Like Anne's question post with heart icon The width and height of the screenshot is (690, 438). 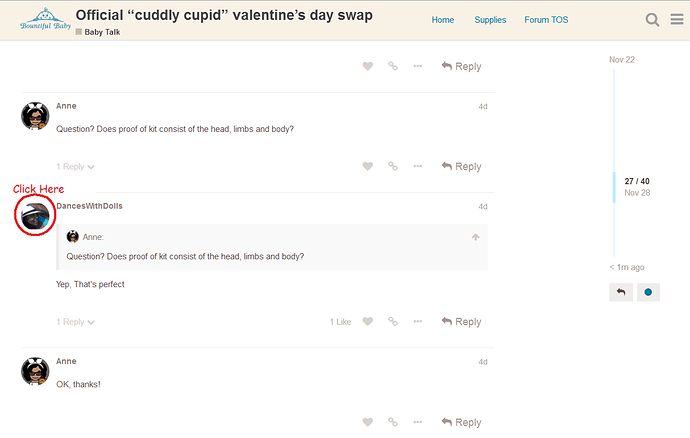click(368, 166)
